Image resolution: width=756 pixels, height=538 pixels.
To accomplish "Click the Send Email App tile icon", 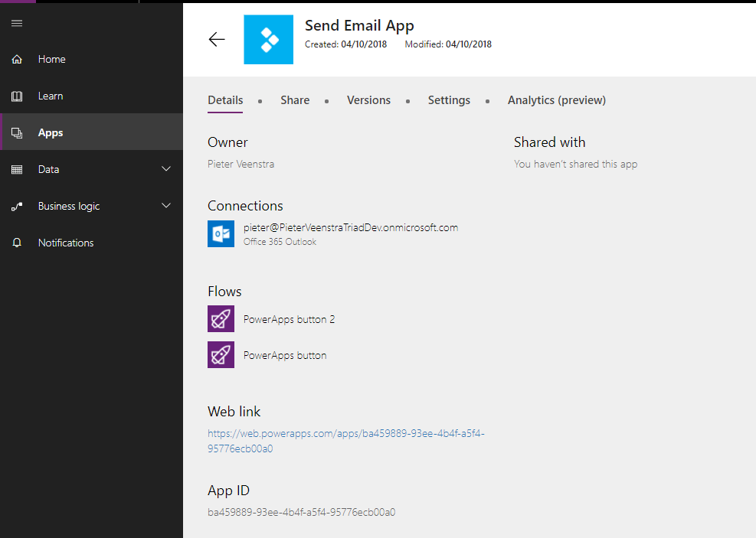I will (x=269, y=40).
